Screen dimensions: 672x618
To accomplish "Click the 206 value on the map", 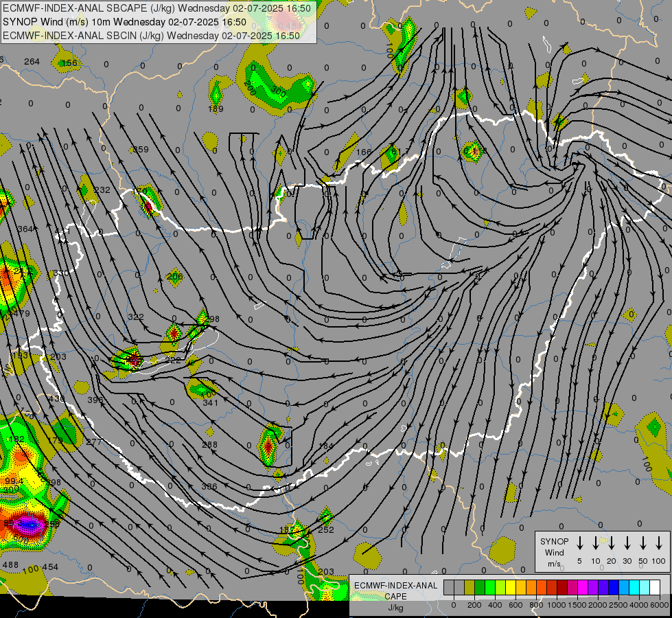I will point(175,276).
